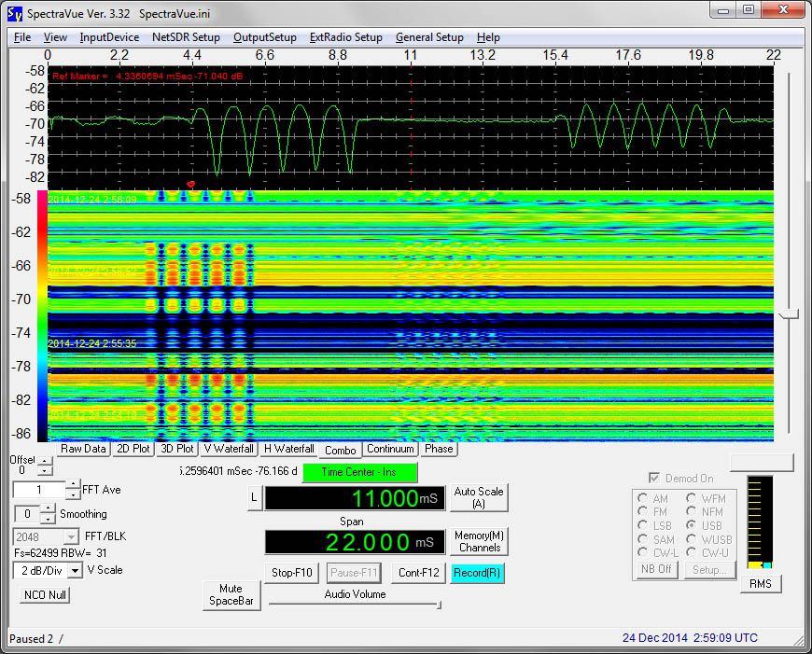Select USB demodulation mode
812x654 pixels.
click(x=691, y=525)
